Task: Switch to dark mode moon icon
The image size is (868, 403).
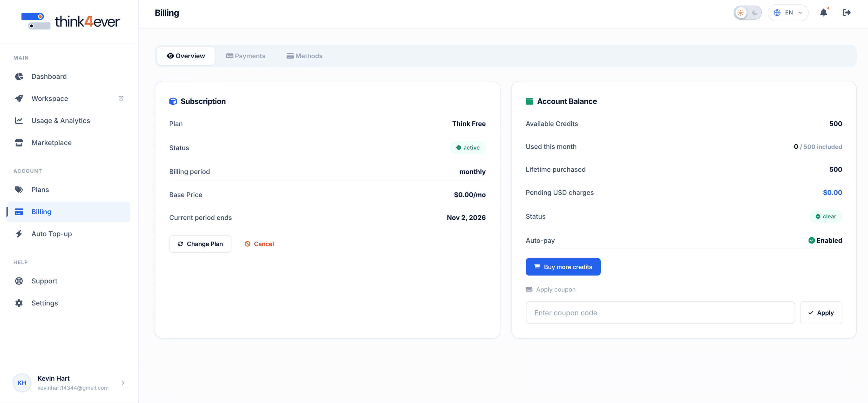Action: pyautogui.click(x=755, y=13)
